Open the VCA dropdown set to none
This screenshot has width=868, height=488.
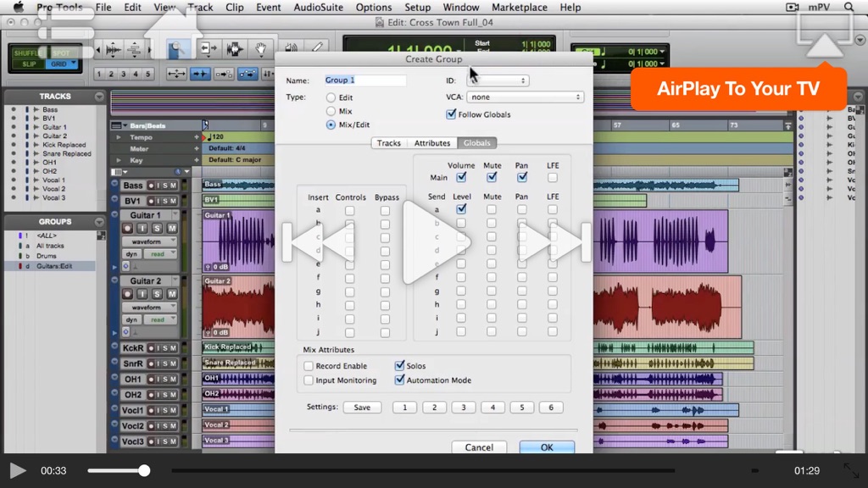point(525,97)
